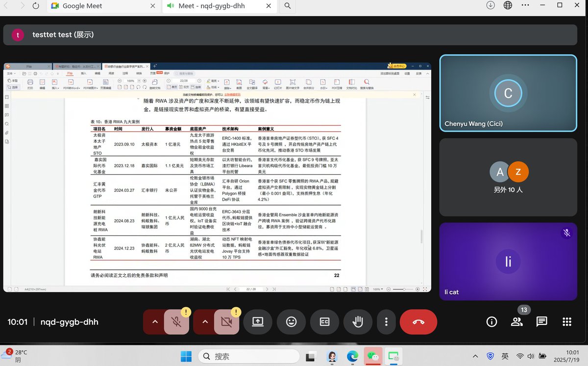
Task: Turn on the camera button
Action: [x=226, y=322]
